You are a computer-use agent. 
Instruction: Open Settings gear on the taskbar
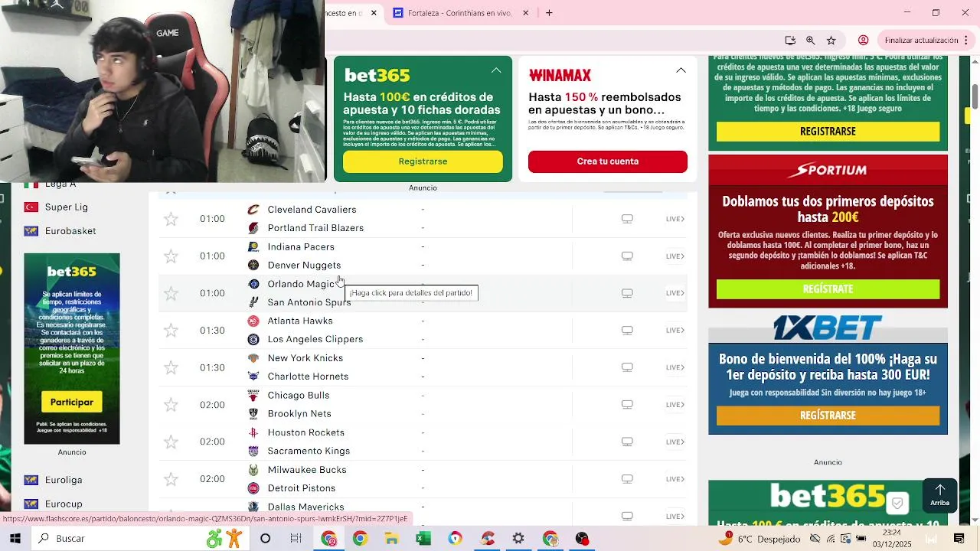pyautogui.click(x=518, y=539)
